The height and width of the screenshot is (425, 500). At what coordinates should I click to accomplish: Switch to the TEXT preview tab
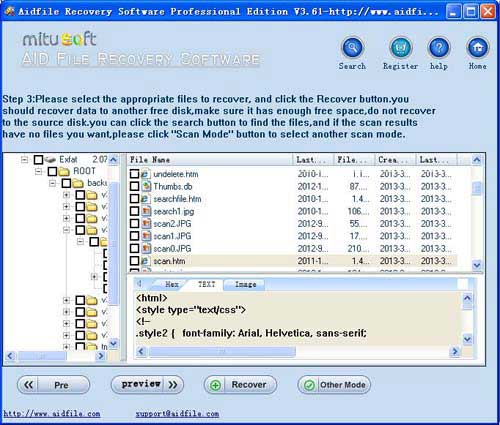tap(206, 284)
